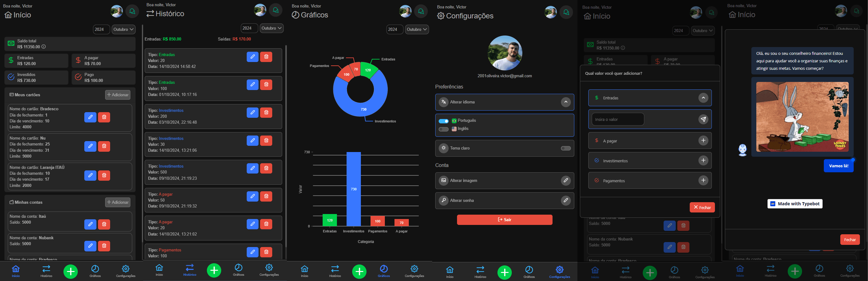This screenshot has width=868, height=281.
Task: Click the green Entradas bar labeled 120
Action: click(x=329, y=220)
